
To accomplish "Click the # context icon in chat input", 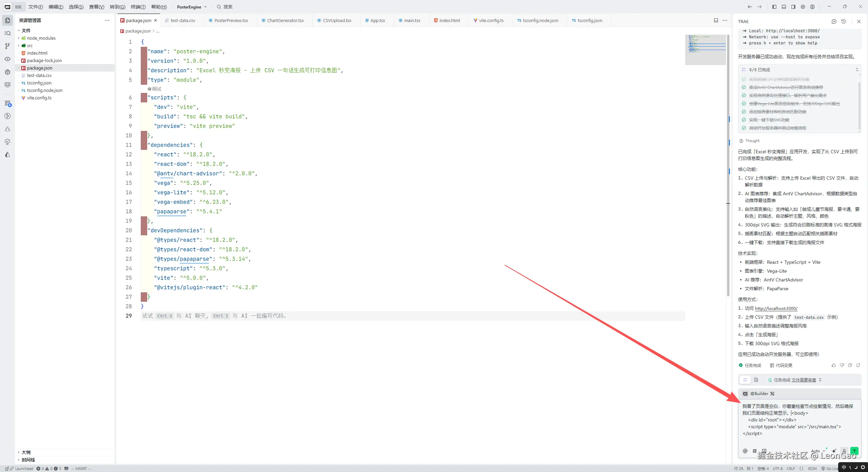I will (x=754, y=451).
